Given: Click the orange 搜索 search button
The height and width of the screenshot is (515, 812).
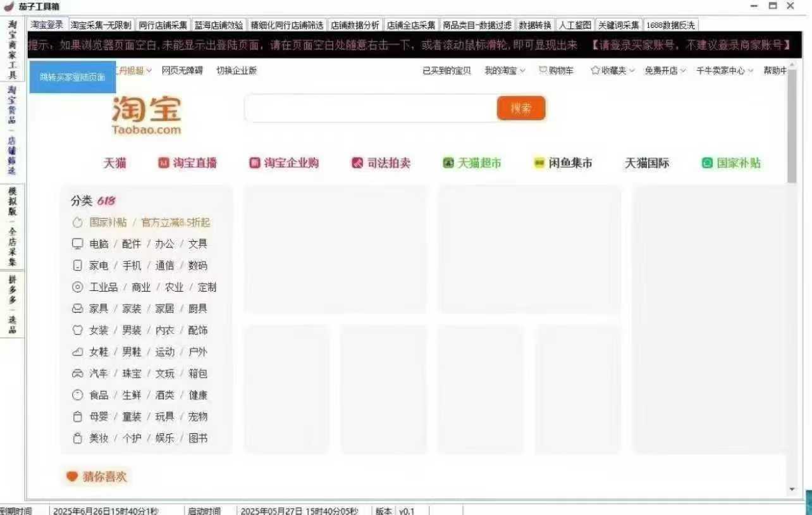Looking at the screenshot, I should point(520,108).
